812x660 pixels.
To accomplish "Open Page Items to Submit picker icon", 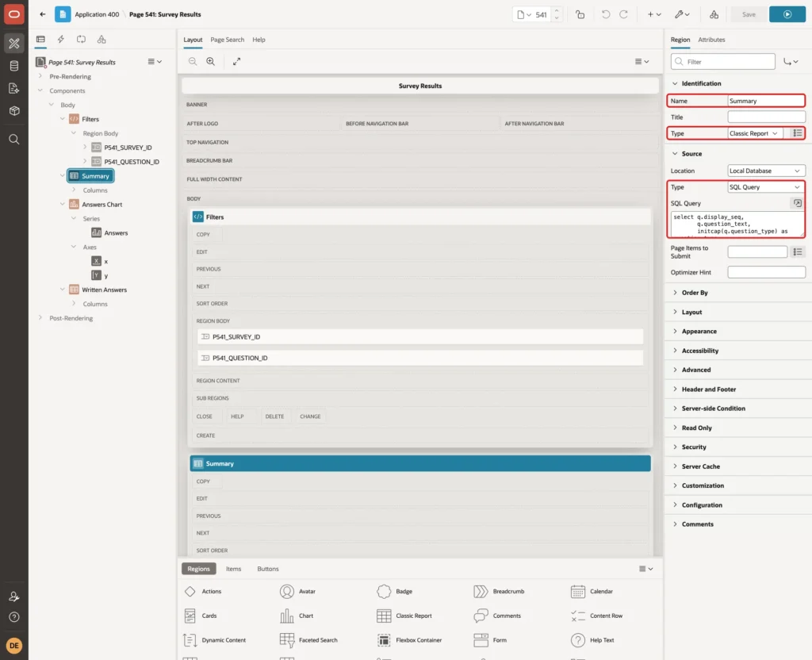I will (797, 252).
